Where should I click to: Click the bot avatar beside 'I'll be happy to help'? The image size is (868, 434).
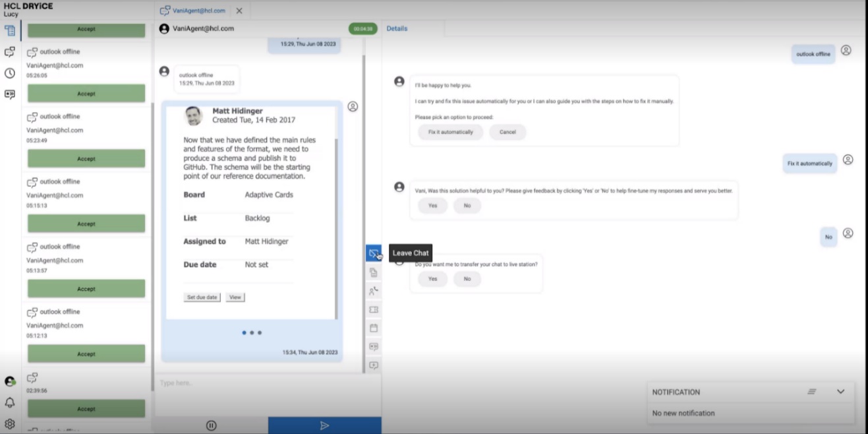(399, 81)
